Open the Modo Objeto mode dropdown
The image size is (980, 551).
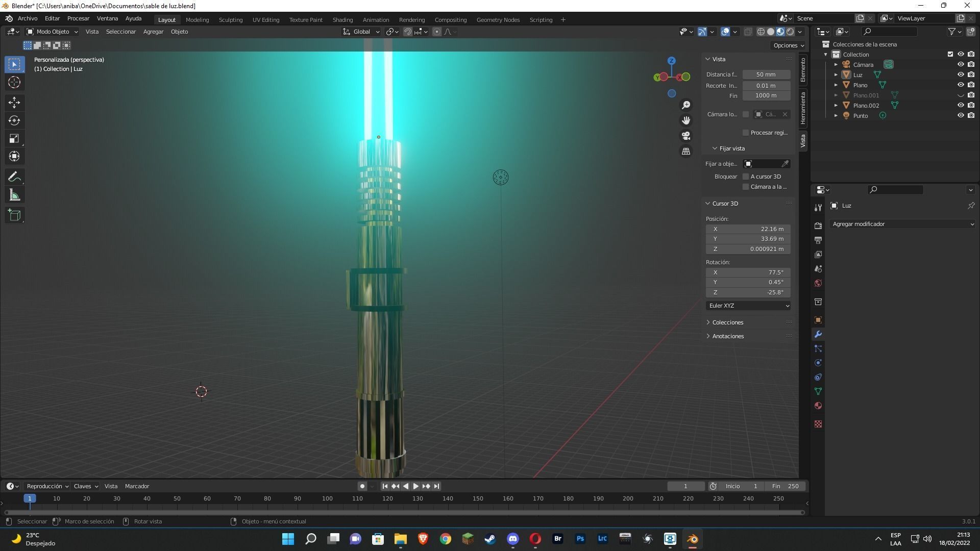pyautogui.click(x=52, y=32)
